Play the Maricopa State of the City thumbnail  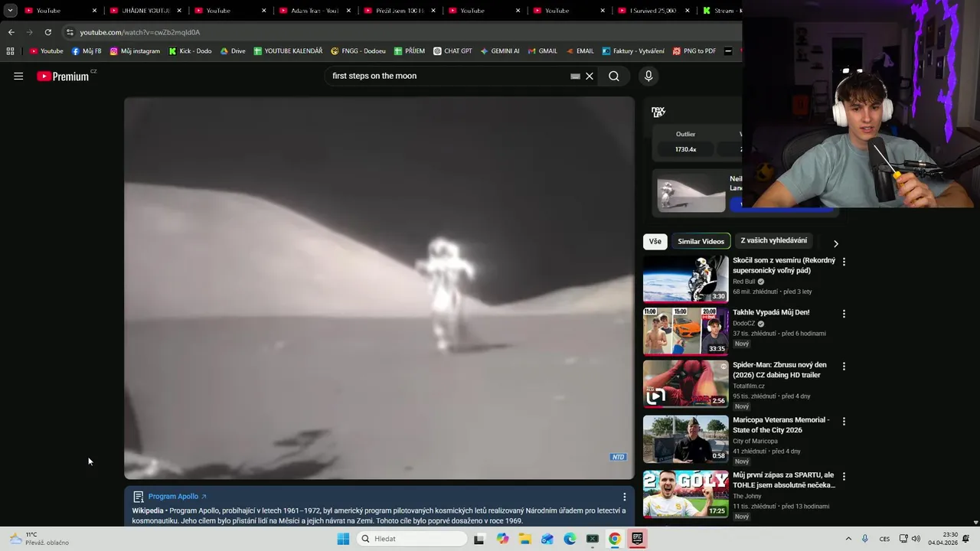coord(685,439)
